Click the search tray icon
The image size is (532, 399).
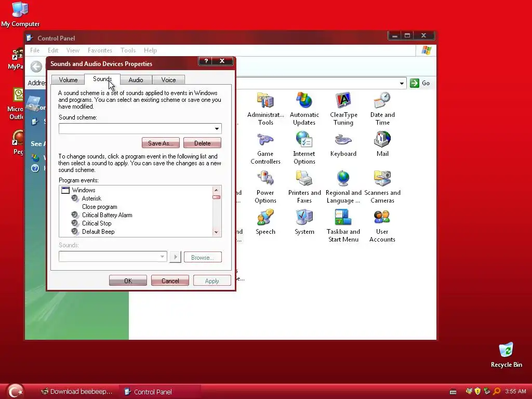click(497, 391)
